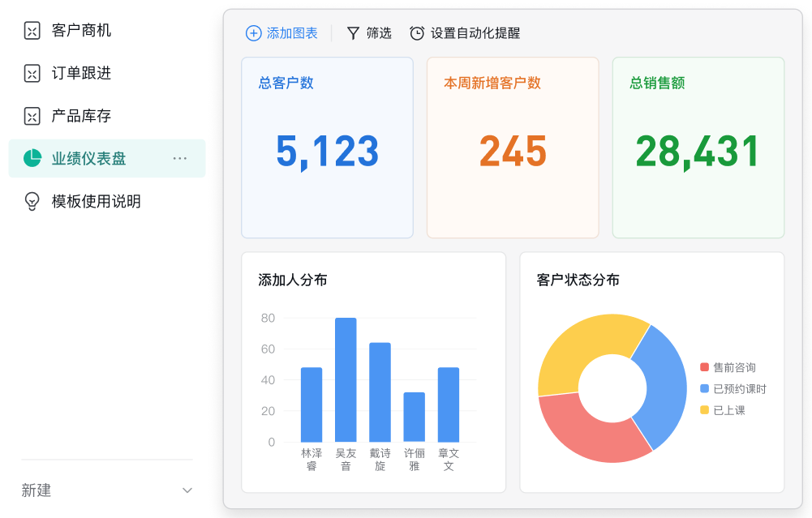Click the 本周新增客户数 card showing 245
The image size is (812, 518).
point(513,148)
